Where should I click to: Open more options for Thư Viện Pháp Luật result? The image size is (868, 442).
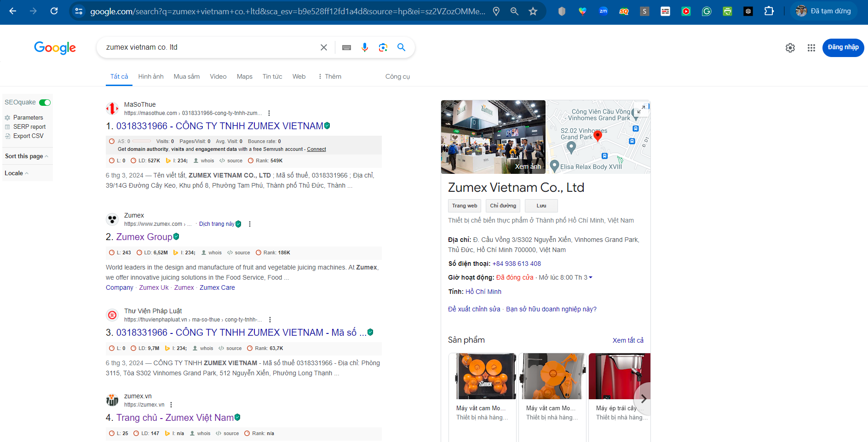pyautogui.click(x=270, y=320)
